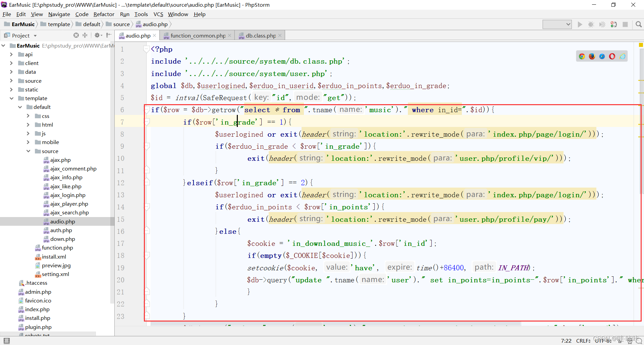Click the Stop square button
This screenshot has height=345, width=644.
[x=625, y=24]
